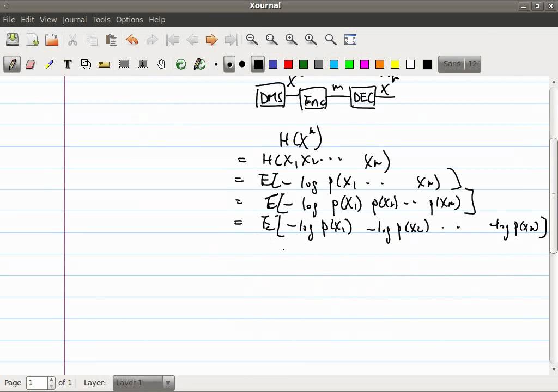Open the File menu
Screen dimensions: 558x392
(x=9, y=20)
